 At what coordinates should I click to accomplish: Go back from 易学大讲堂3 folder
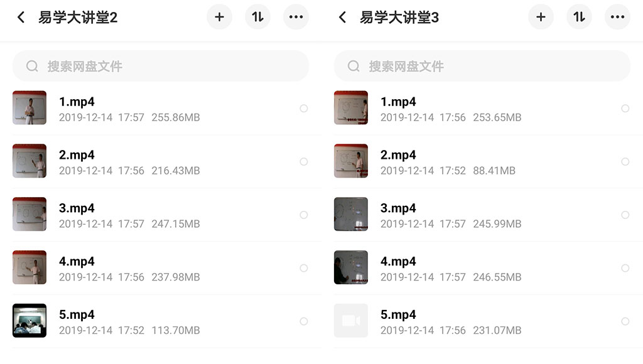click(x=342, y=17)
